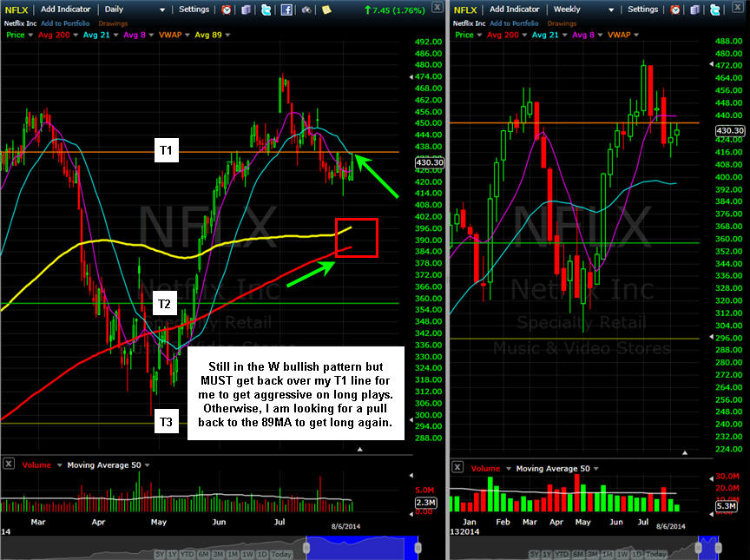This screenshot has height=560, width=750.
Task: Select YTD range in Daily chart
Action: point(187,554)
